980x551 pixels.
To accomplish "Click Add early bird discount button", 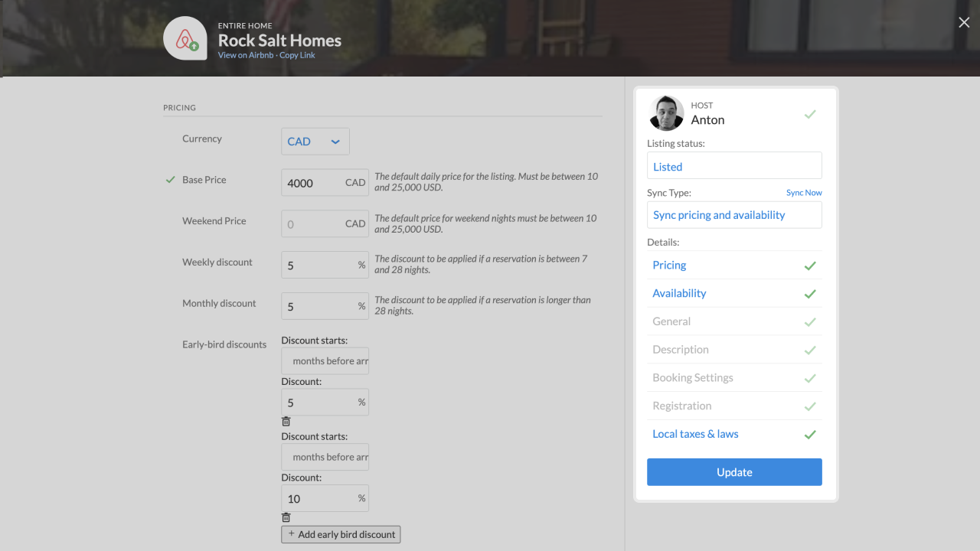I will click(341, 534).
